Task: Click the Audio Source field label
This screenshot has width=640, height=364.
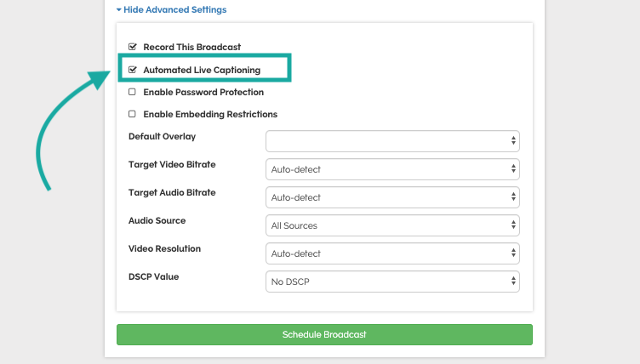Action: click(x=157, y=220)
